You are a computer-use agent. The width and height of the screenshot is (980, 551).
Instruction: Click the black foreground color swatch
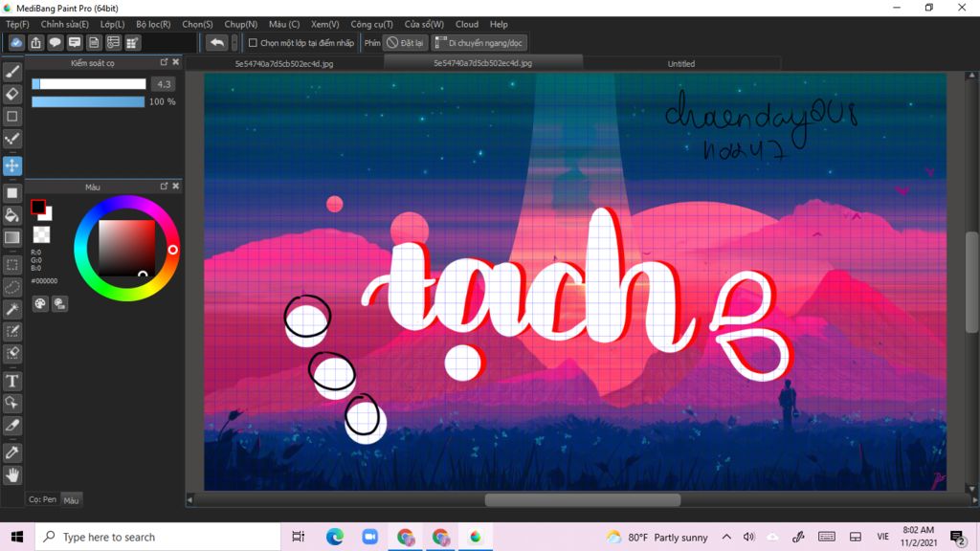tap(37, 207)
